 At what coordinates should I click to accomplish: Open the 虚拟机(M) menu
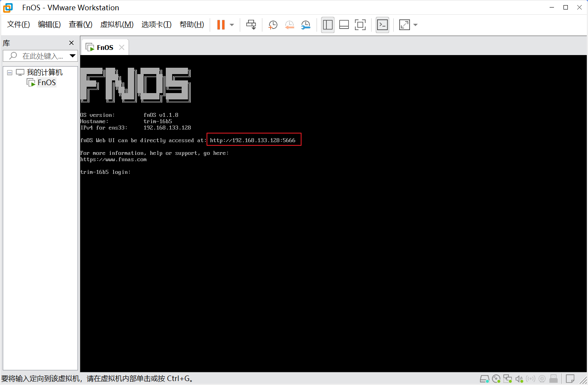pos(117,25)
